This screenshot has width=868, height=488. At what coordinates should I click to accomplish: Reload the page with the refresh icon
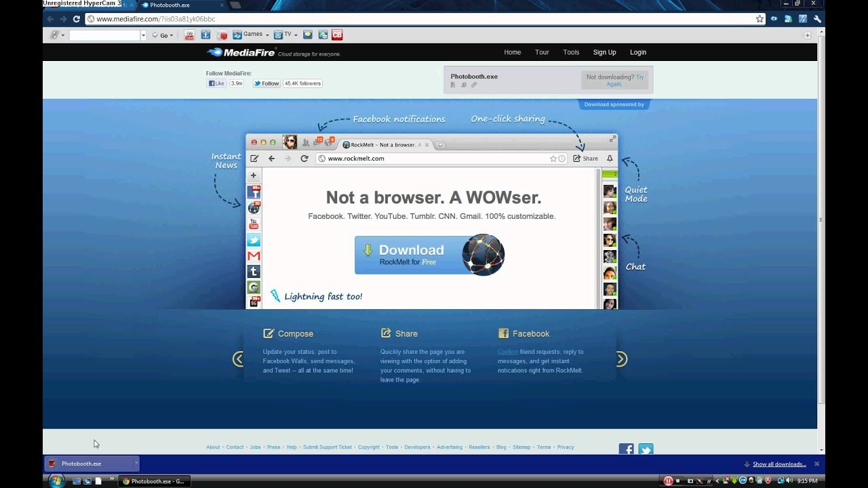pos(76,19)
